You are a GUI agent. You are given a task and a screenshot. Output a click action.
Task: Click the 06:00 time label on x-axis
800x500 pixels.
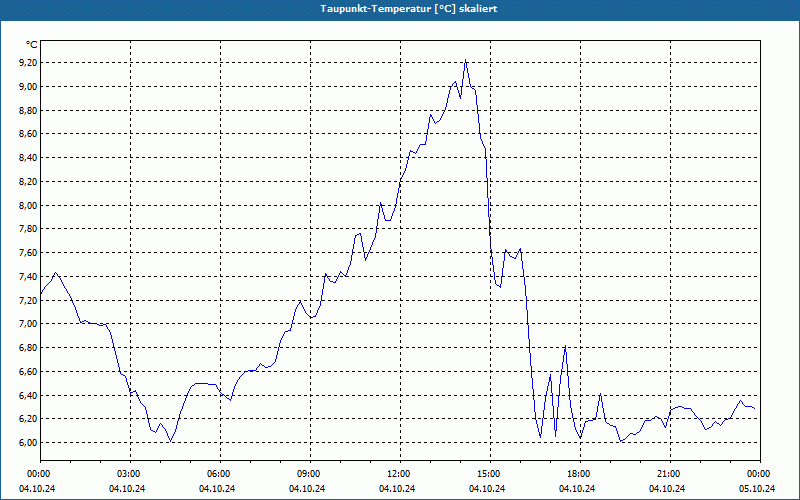pyautogui.click(x=220, y=474)
